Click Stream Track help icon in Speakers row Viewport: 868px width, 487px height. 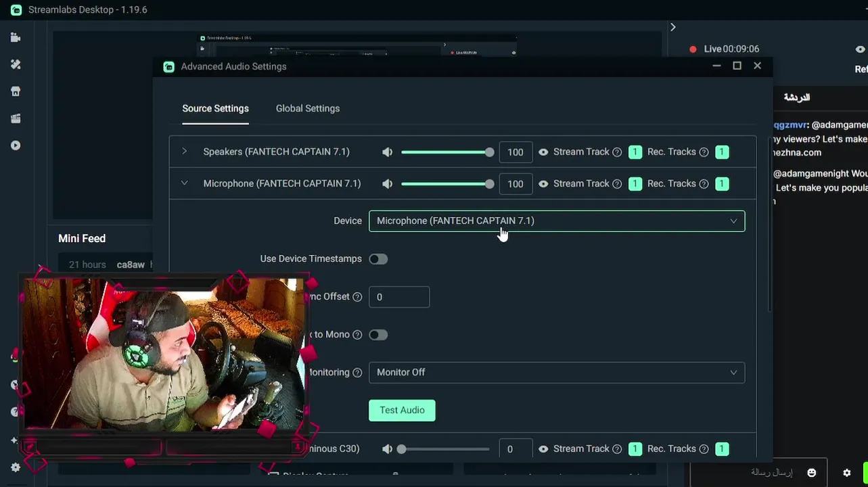click(617, 152)
